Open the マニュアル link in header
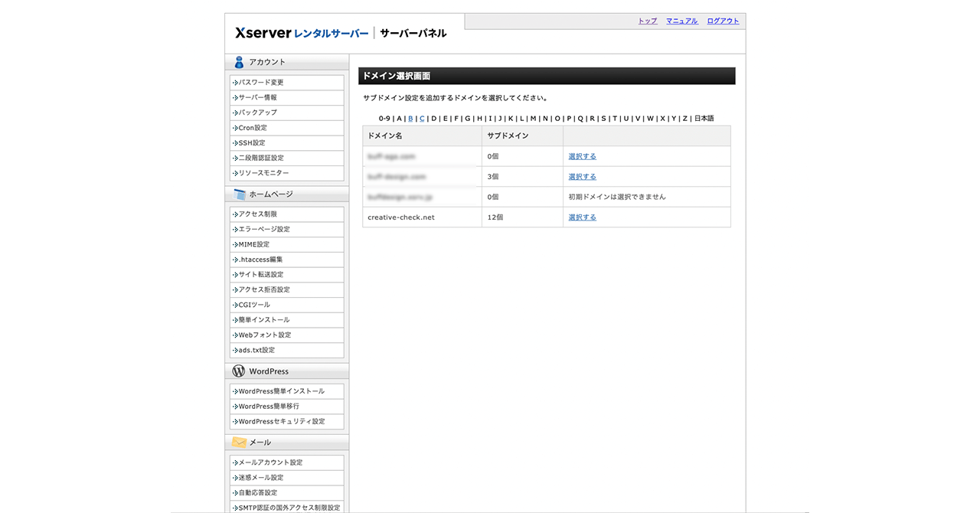 (681, 21)
